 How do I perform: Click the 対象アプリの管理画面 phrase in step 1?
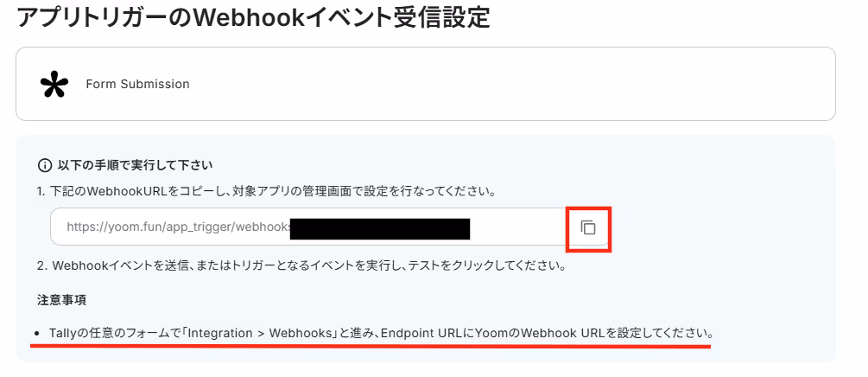coord(347,192)
